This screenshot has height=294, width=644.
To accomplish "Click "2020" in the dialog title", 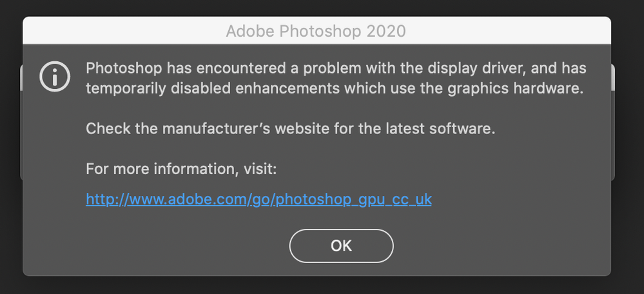I will click(x=387, y=31).
